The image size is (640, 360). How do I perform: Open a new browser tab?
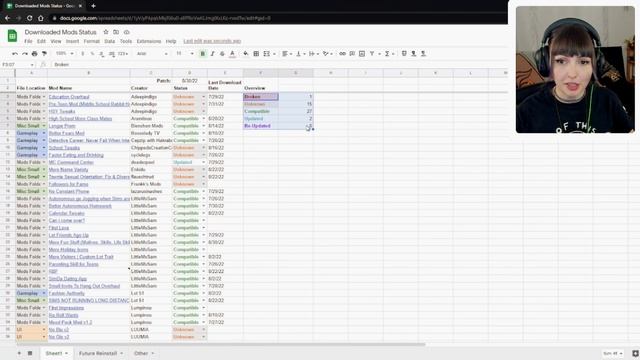click(x=93, y=6)
